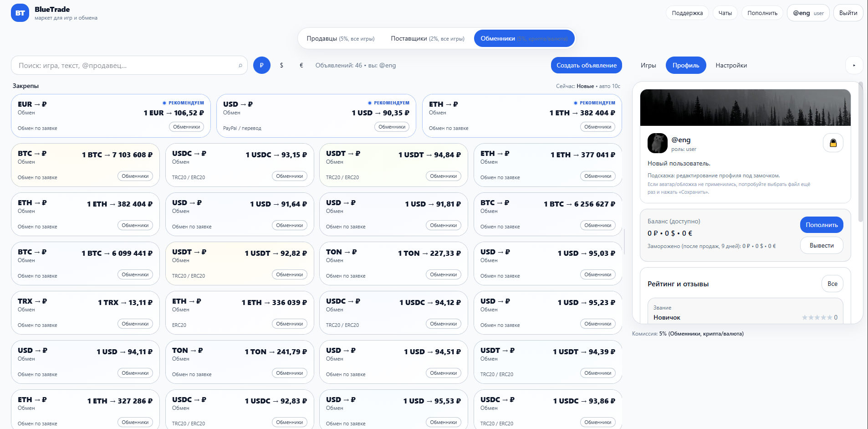The height and width of the screenshot is (429, 868).
Task: Click 'Объявлений: 46' counter text
Action: [x=339, y=65]
